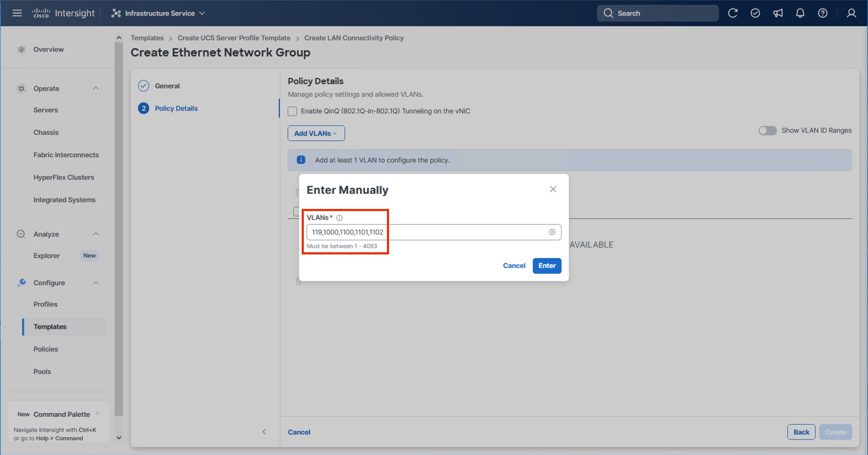The image size is (868, 455).
Task: Open Explorer page
Action: tap(47, 256)
